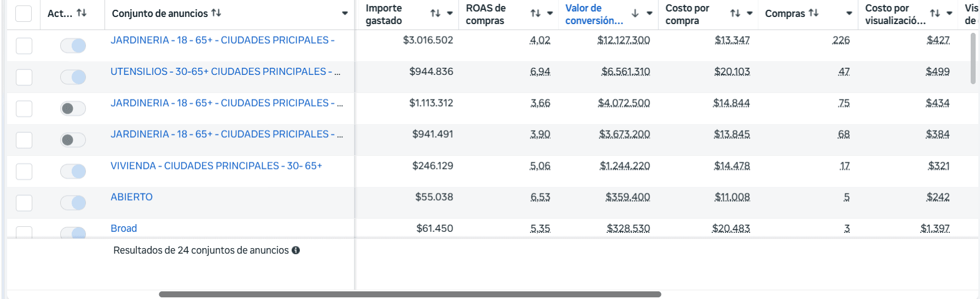Expand the Compras column dropdown caret
Screen dimensions: 980x299
click(x=849, y=13)
